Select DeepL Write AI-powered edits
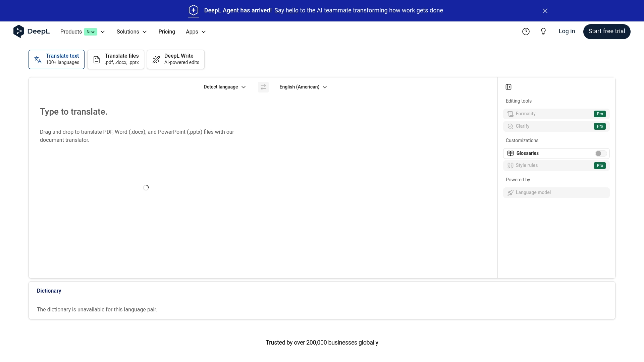The height and width of the screenshot is (362, 644). [175, 59]
